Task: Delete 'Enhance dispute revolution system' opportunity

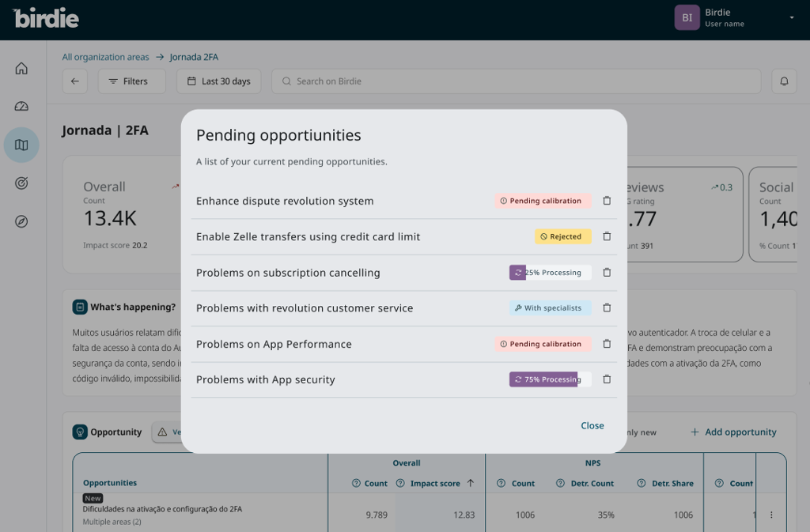Action: tap(607, 201)
